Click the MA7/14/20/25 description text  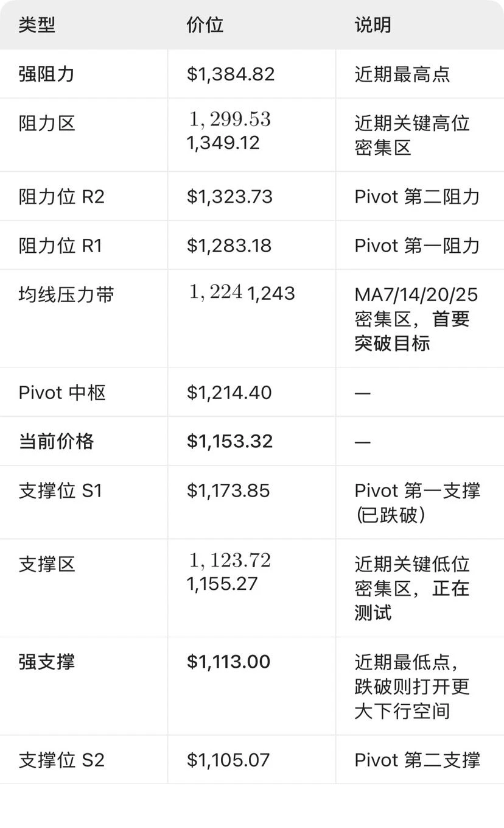[416, 295]
